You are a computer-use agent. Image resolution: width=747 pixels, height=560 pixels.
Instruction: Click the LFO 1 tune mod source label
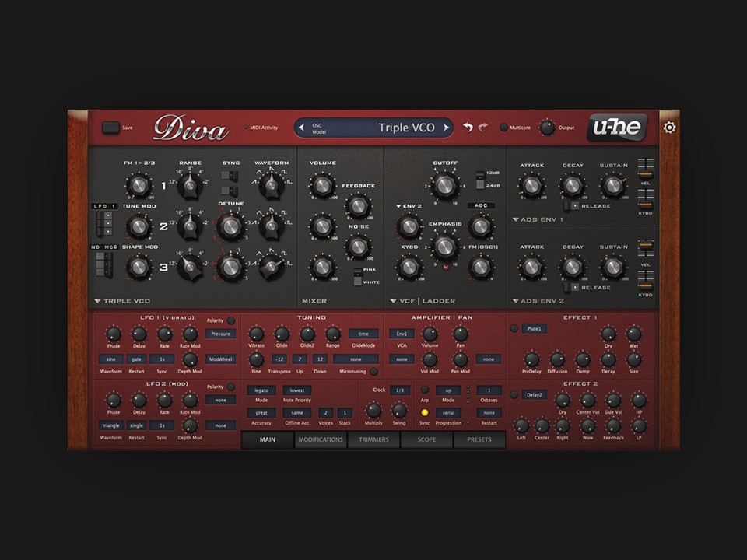(x=104, y=206)
